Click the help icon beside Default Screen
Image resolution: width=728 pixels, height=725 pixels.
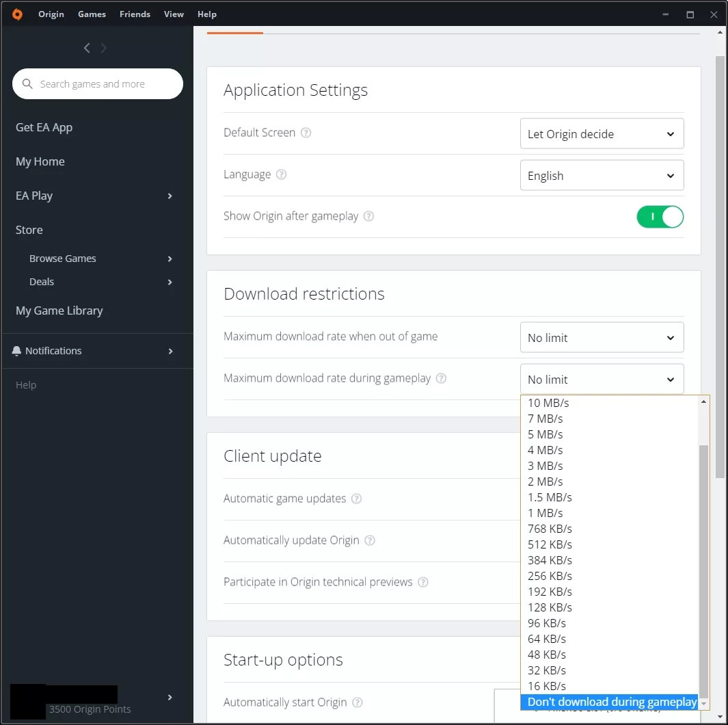point(306,133)
